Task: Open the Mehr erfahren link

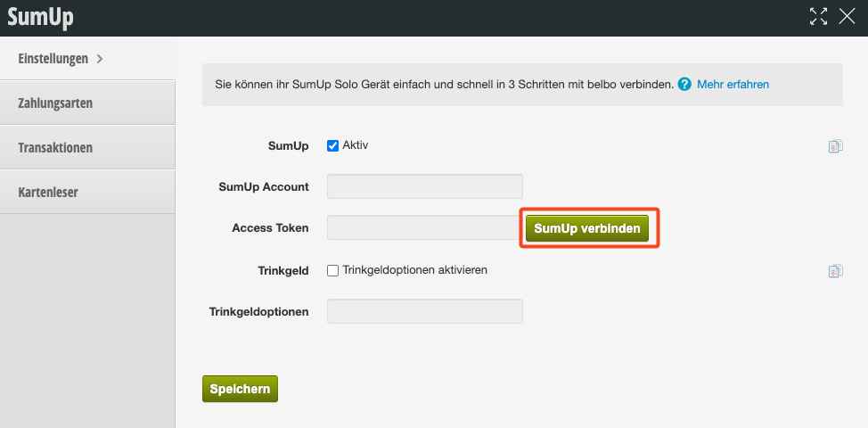Action: pyautogui.click(x=733, y=85)
